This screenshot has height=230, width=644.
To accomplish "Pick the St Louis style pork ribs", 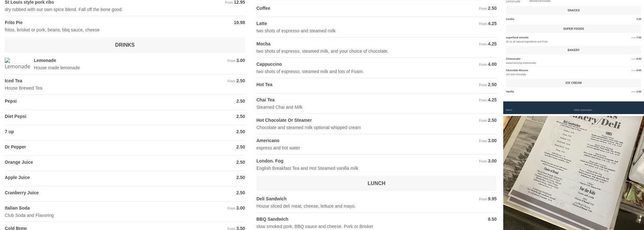I will (x=125, y=6).
